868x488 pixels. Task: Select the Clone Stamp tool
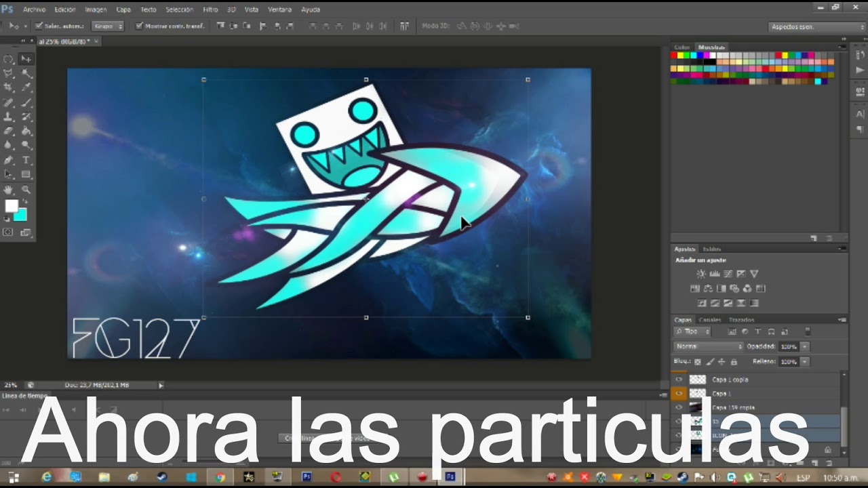click(x=9, y=117)
